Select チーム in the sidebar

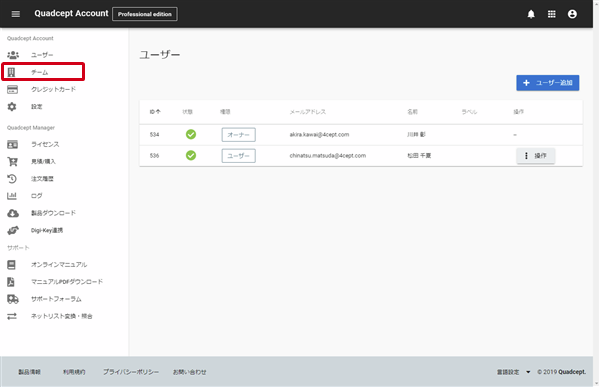pyautogui.click(x=39, y=72)
